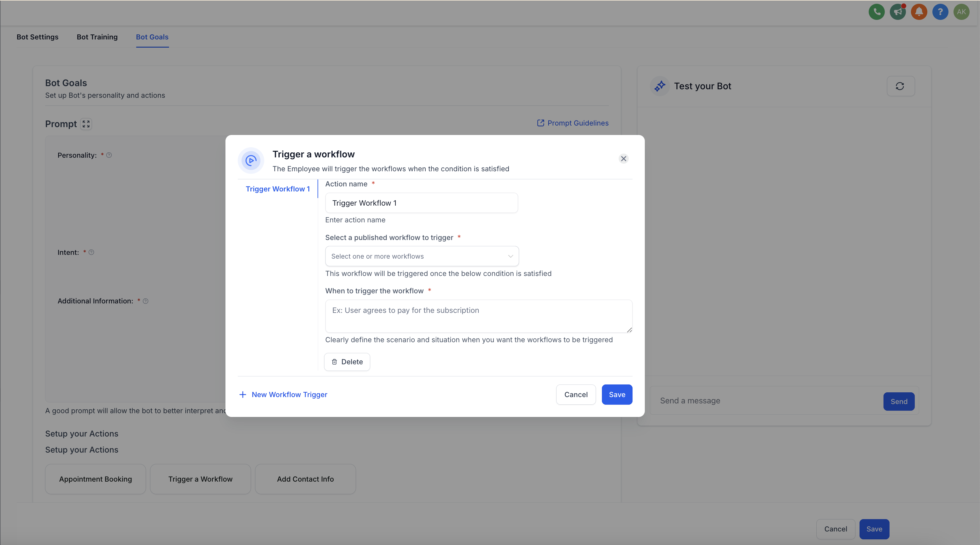Click the Intent help tooltip icon
The height and width of the screenshot is (545, 980).
click(x=91, y=252)
